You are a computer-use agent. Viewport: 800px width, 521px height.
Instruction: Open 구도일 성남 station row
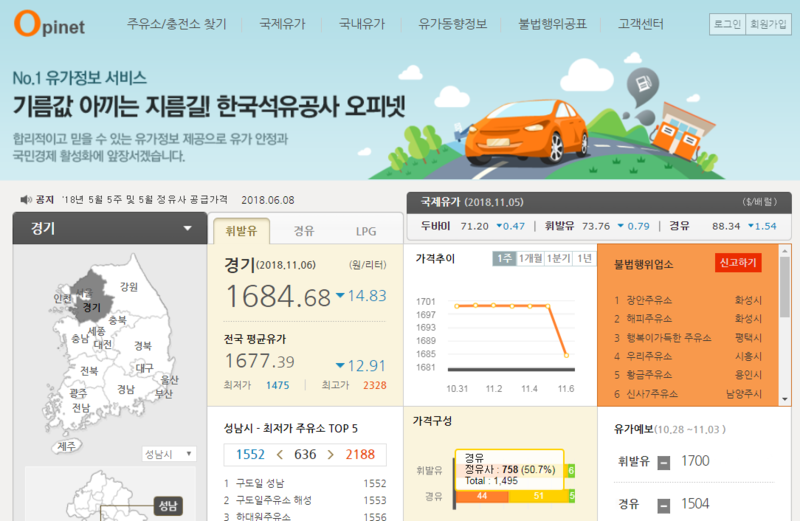click(x=305, y=483)
